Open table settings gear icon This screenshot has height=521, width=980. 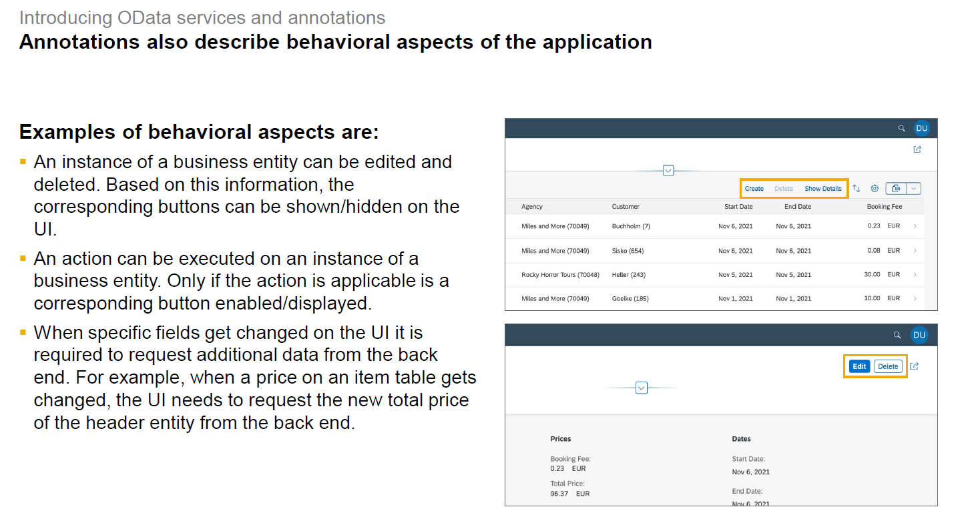[875, 189]
